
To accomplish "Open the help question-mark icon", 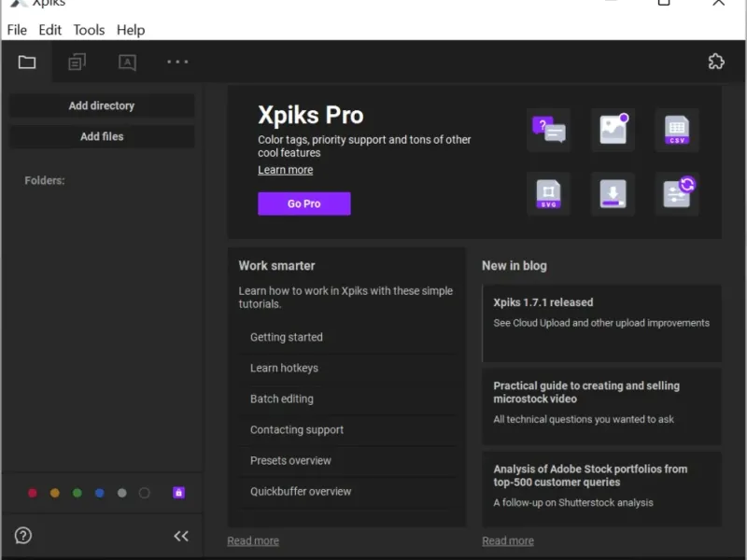I will pos(22,536).
